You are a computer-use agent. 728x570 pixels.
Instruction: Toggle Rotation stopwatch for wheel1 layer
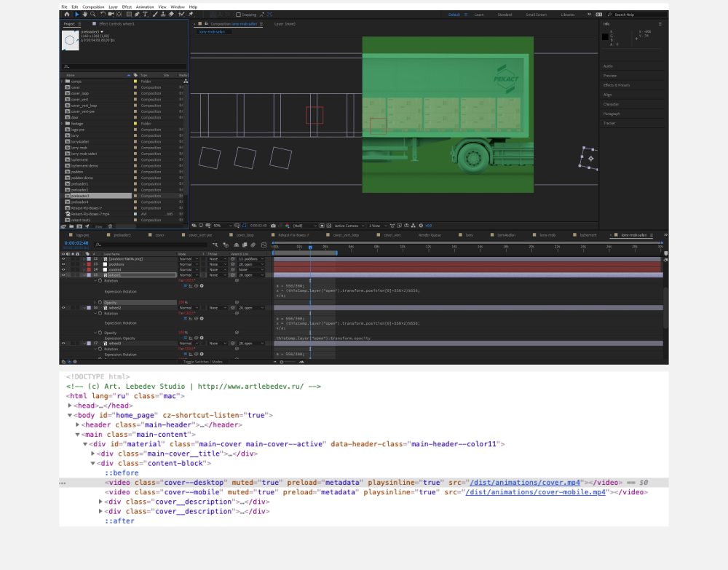pos(100,280)
